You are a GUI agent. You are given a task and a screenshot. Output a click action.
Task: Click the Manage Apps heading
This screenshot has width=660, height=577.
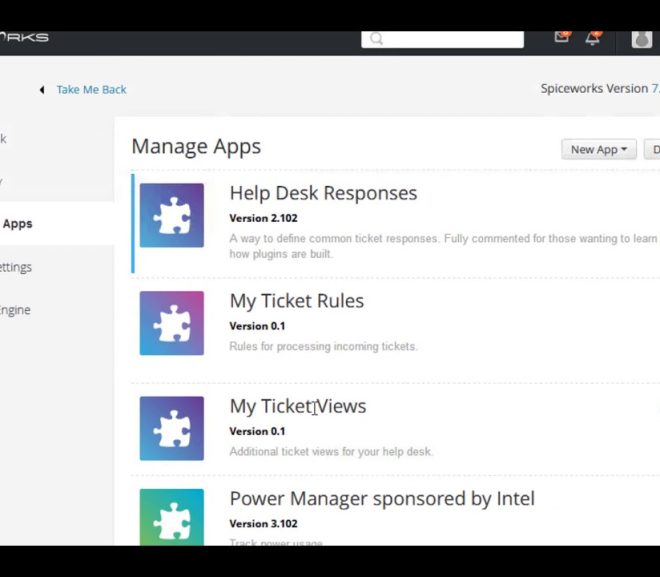coord(196,147)
